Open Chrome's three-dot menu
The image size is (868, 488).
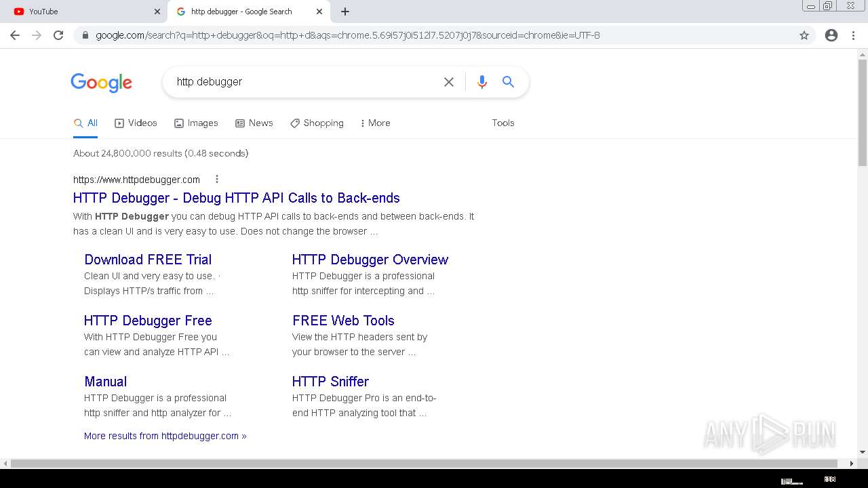click(x=853, y=35)
